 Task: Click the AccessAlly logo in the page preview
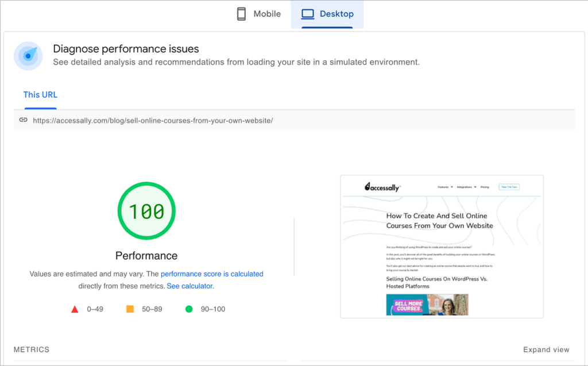383,186
